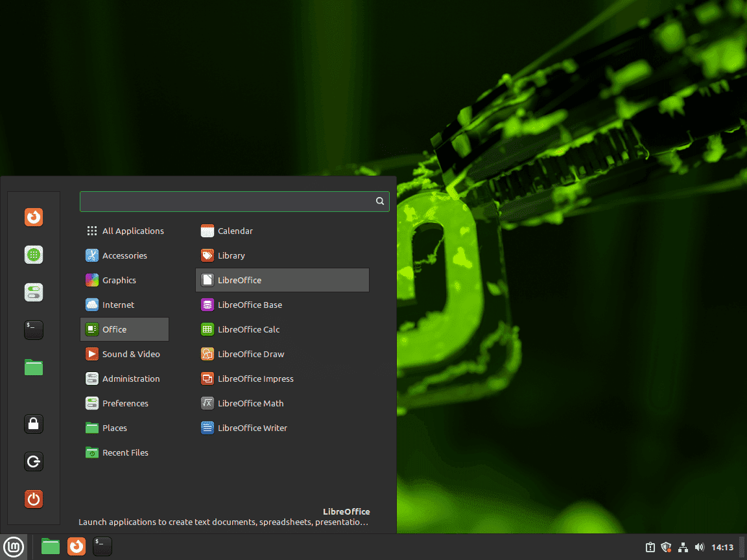
Task: Click the search magnifier icon
Action: [380, 201]
